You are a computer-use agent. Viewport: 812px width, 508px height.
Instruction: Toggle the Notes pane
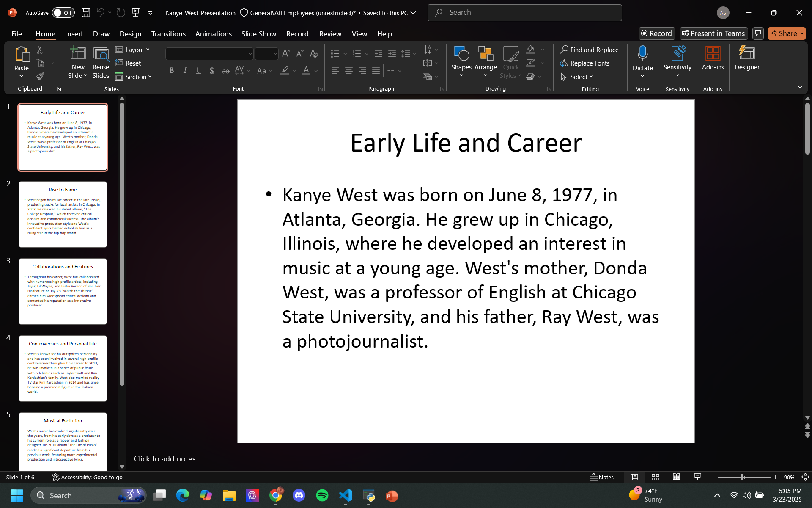601,477
